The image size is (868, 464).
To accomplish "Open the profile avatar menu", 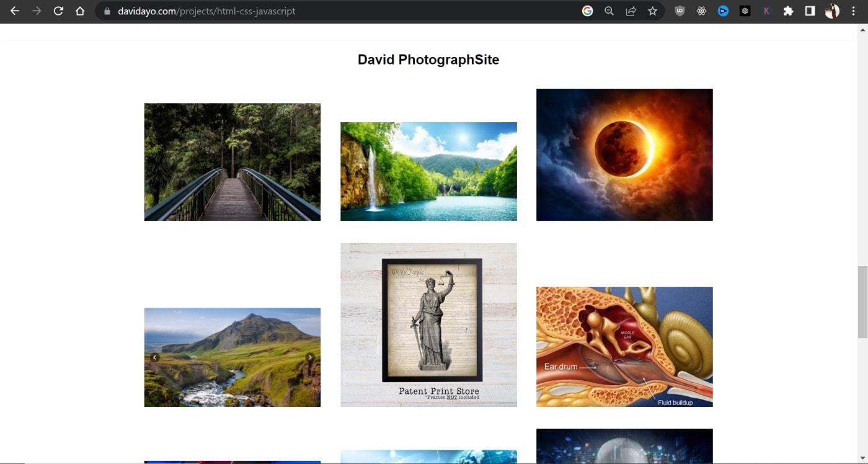I will click(832, 11).
